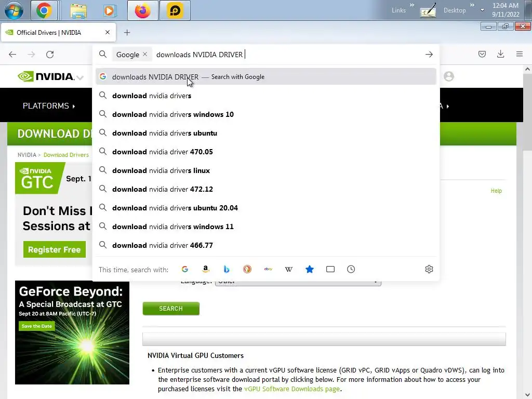Open the Windows Start orb
532x399 pixels.
[14, 10]
